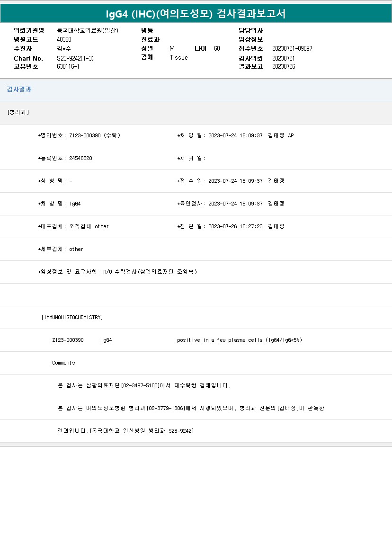The height and width of the screenshot is (553, 392).
Task: Click the diagnosis date 2023-07-26 10:27:23
Action: pos(235,226)
